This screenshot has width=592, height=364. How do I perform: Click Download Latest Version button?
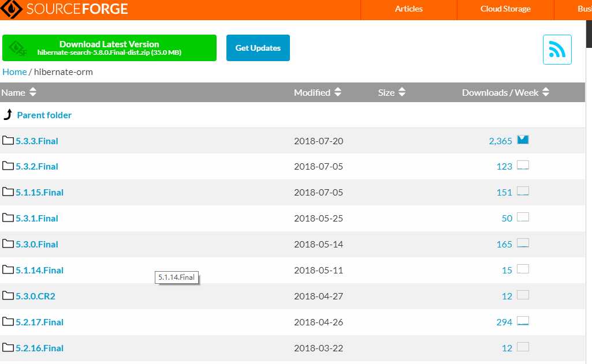coord(110,48)
